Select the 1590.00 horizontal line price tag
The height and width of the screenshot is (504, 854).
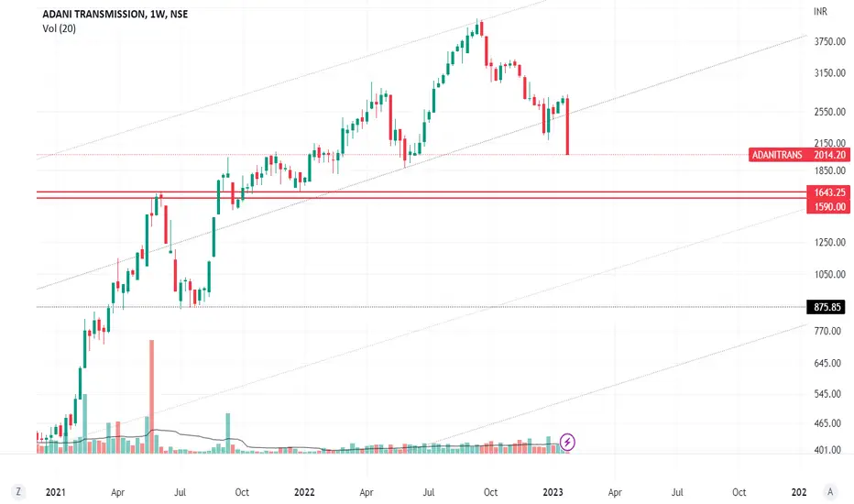click(x=828, y=206)
